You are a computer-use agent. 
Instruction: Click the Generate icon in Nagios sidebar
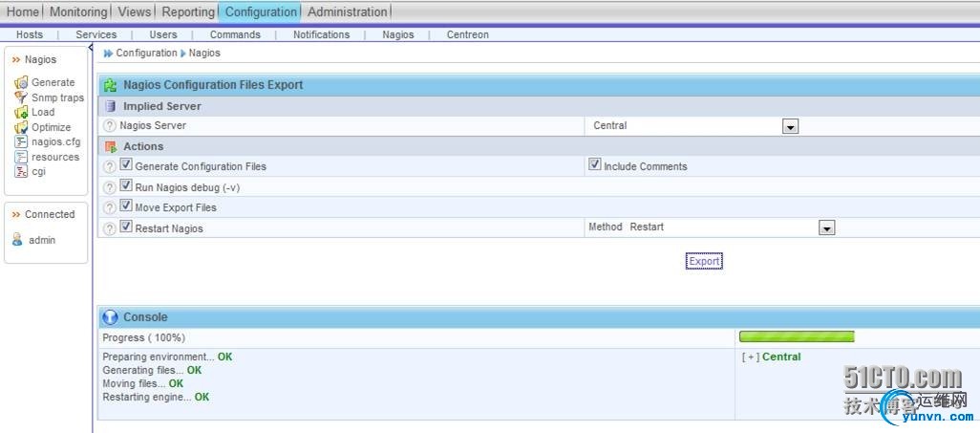21,82
